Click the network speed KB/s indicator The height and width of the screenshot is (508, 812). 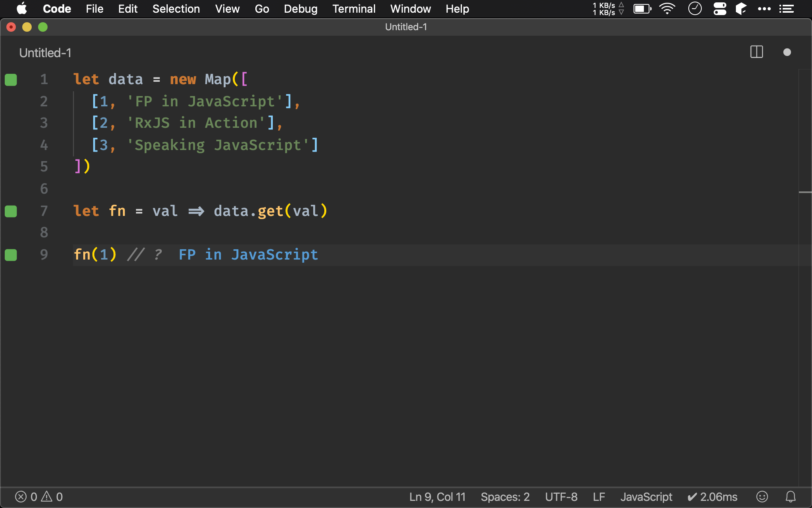(608, 9)
